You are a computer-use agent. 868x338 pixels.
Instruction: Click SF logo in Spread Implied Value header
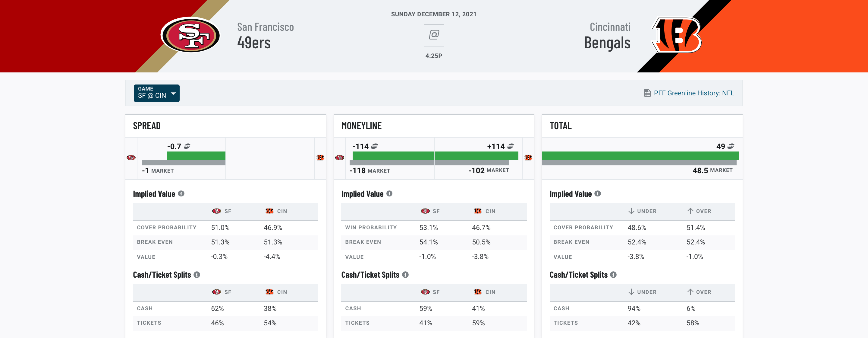coord(217,211)
